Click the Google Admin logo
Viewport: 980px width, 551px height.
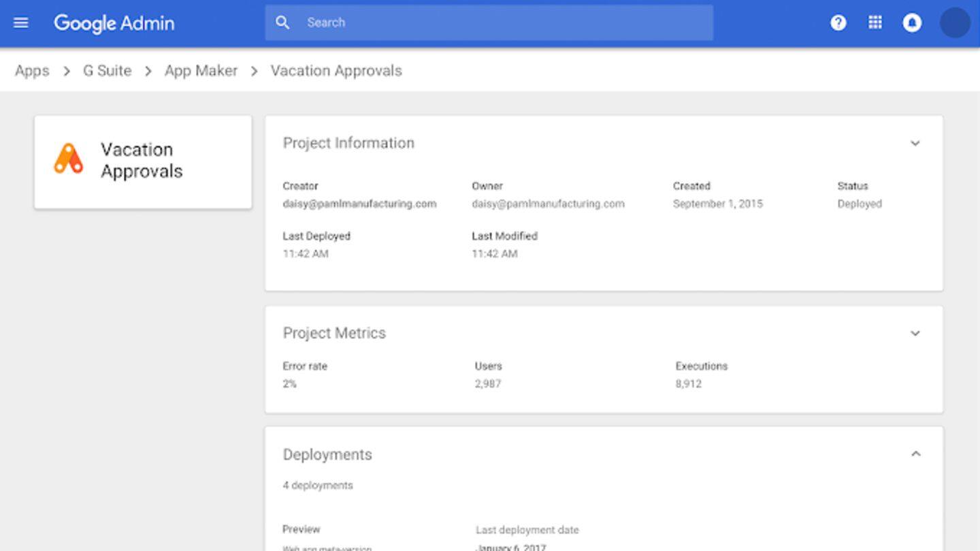tap(114, 23)
